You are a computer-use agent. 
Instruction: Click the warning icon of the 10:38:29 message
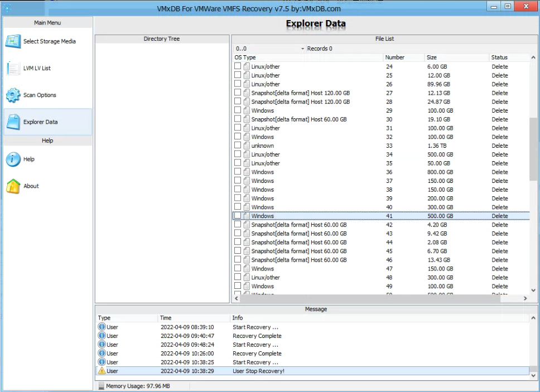point(102,371)
